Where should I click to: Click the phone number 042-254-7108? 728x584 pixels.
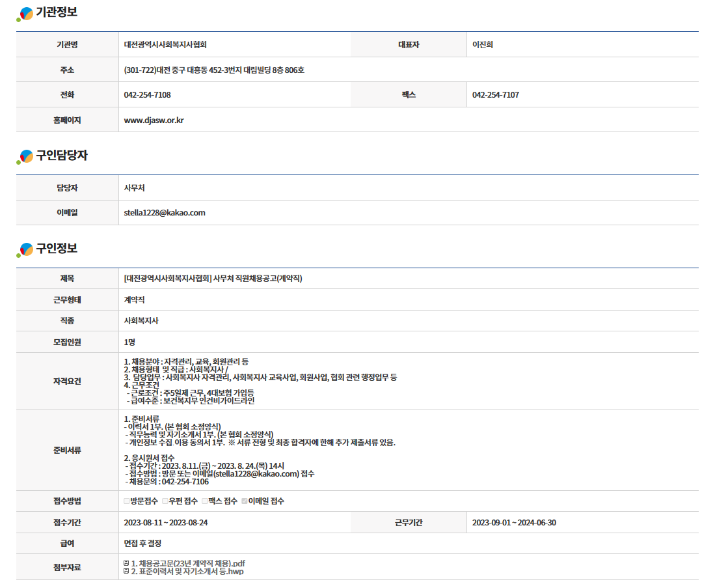tap(147, 95)
